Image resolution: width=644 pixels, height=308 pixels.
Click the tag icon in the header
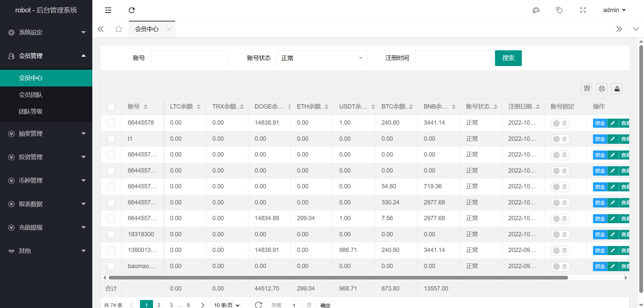click(559, 10)
